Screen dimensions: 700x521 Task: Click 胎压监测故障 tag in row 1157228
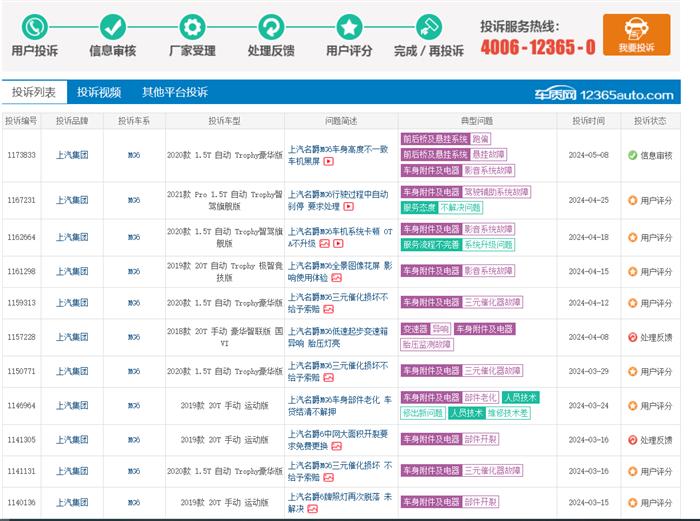[427, 345]
